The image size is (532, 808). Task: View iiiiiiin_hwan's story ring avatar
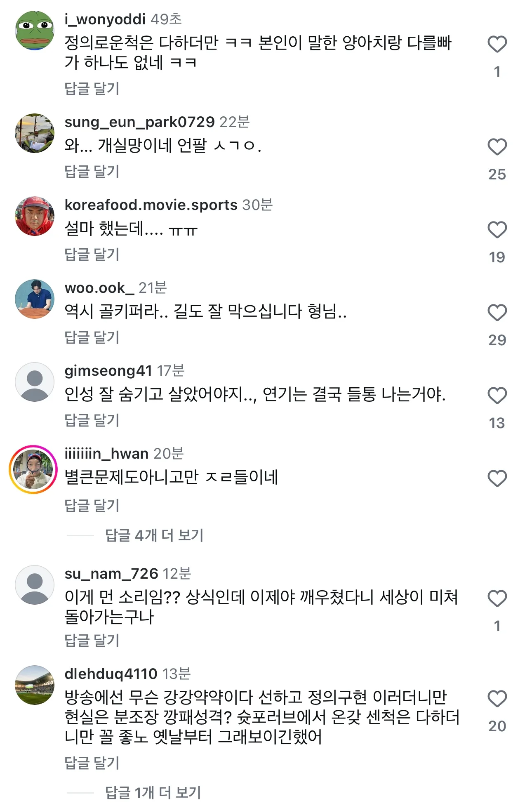tap(33, 469)
